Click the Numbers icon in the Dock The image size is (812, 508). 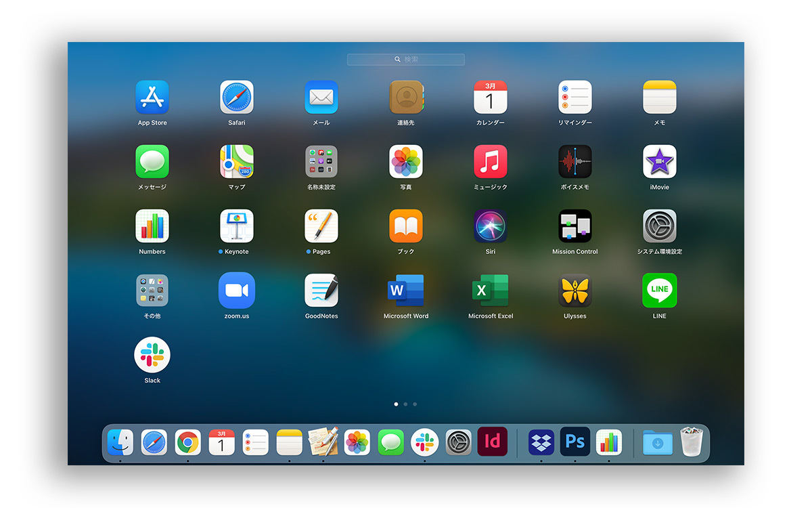click(x=609, y=442)
